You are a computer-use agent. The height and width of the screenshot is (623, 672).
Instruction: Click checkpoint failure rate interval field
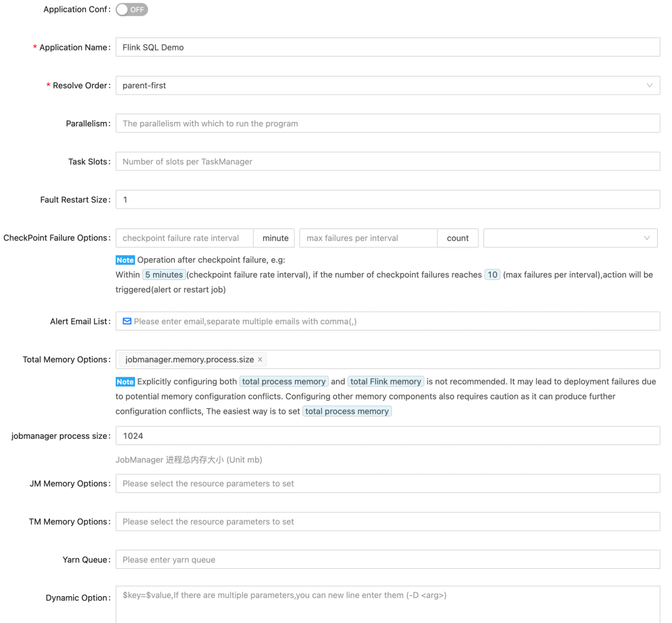click(184, 238)
